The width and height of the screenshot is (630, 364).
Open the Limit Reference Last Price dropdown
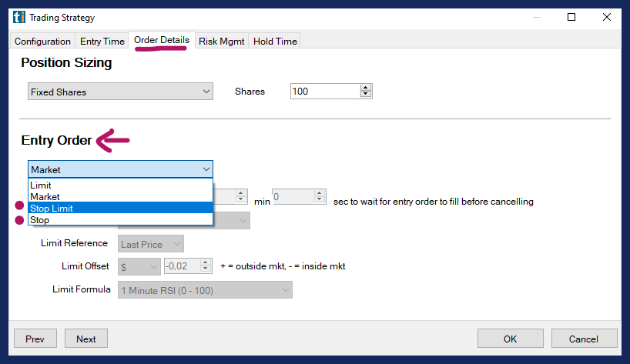pyautogui.click(x=151, y=244)
